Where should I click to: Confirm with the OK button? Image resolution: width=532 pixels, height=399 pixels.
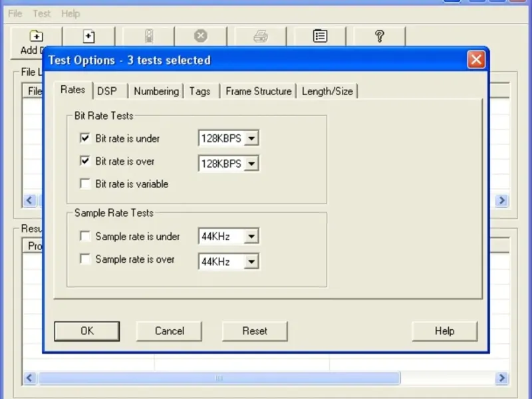coord(87,331)
